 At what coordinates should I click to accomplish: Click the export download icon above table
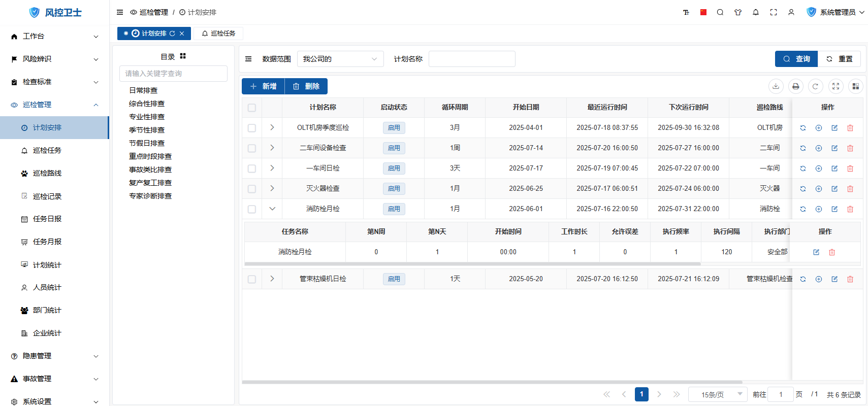776,86
